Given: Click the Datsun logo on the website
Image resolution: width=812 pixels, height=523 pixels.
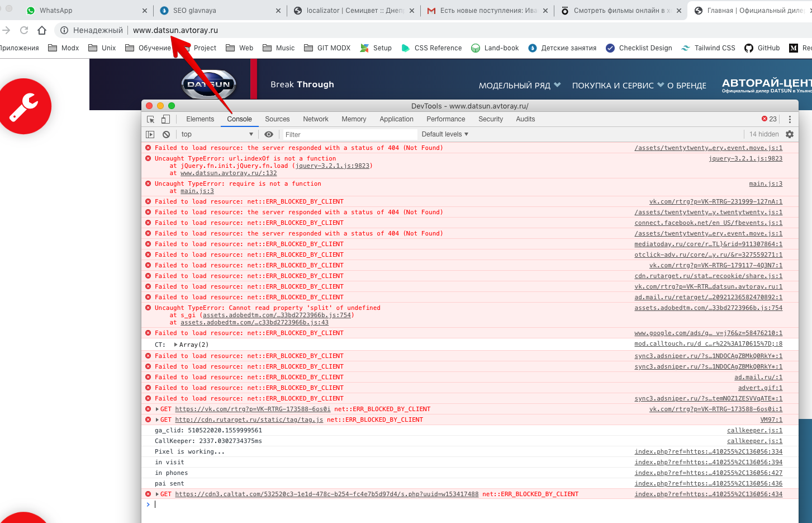Looking at the screenshot, I should (x=208, y=84).
